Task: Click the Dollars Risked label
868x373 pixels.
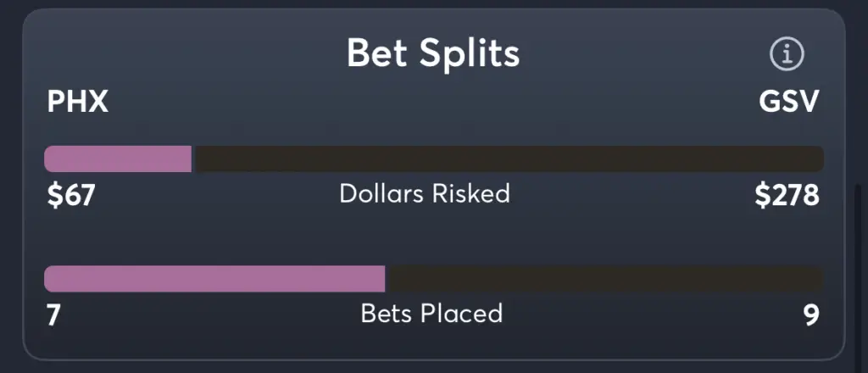Action: point(425,193)
